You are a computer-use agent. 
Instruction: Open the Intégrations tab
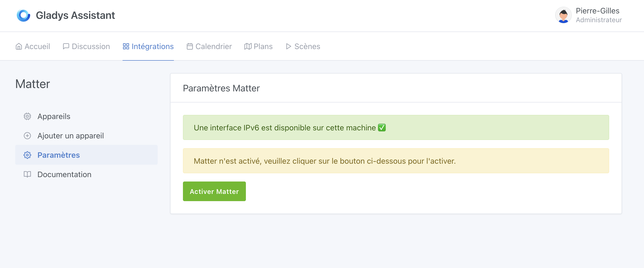[x=152, y=46]
